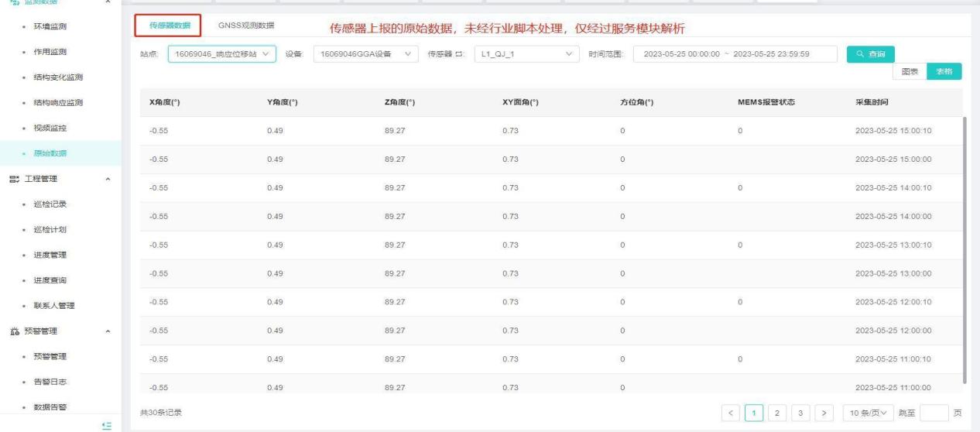Open the 设备 device dropdown
The image size is (980, 432).
[x=365, y=53]
